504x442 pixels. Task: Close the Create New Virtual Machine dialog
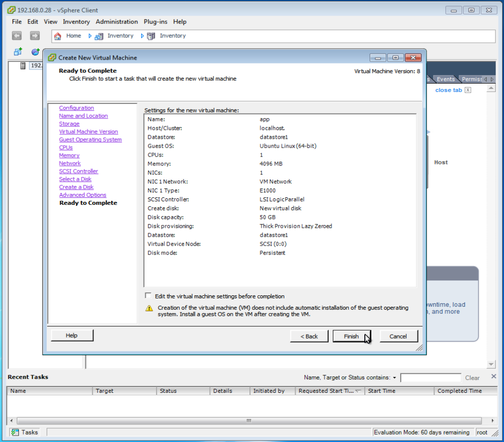click(413, 58)
